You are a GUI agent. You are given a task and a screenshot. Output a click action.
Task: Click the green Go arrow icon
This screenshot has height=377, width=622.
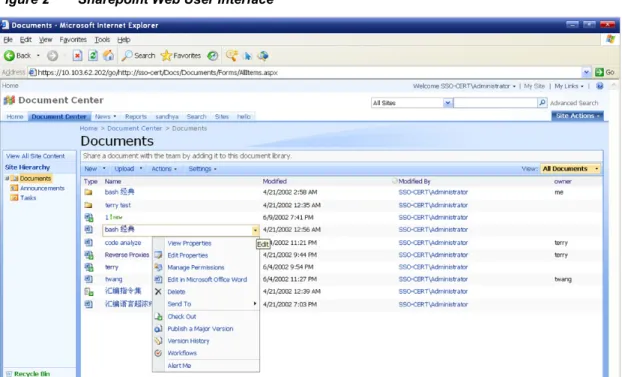pyautogui.click(x=599, y=72)
